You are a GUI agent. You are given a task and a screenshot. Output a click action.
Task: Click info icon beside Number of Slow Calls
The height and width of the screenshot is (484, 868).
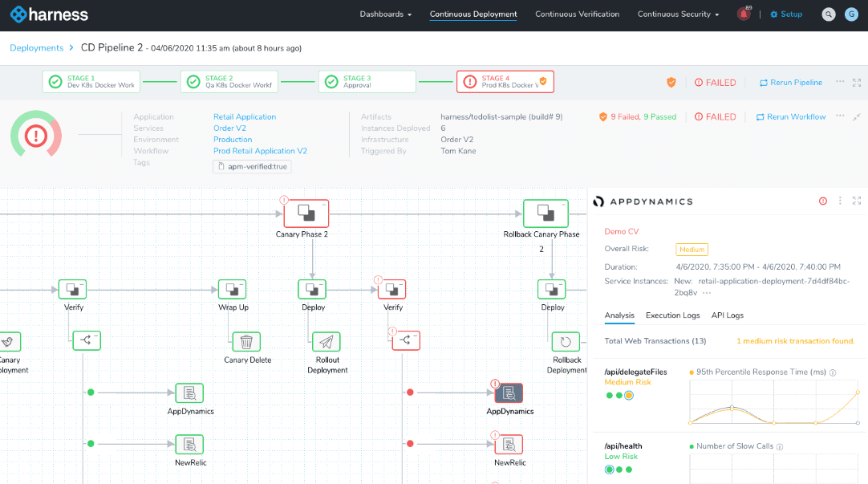coord(780,447)
